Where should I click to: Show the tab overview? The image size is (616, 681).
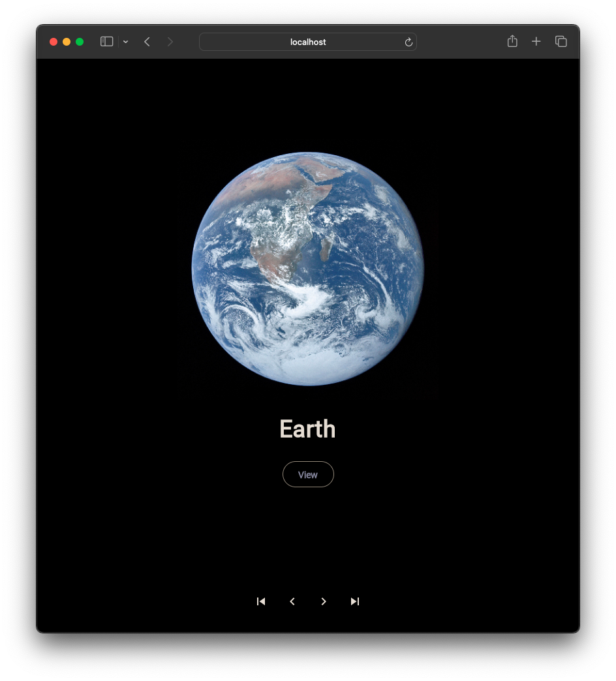point(561,41)
